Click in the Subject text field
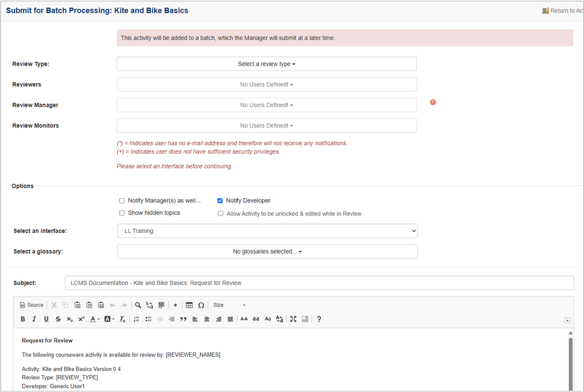Screen dimensions: 584x392 click(x=319, y=283)
